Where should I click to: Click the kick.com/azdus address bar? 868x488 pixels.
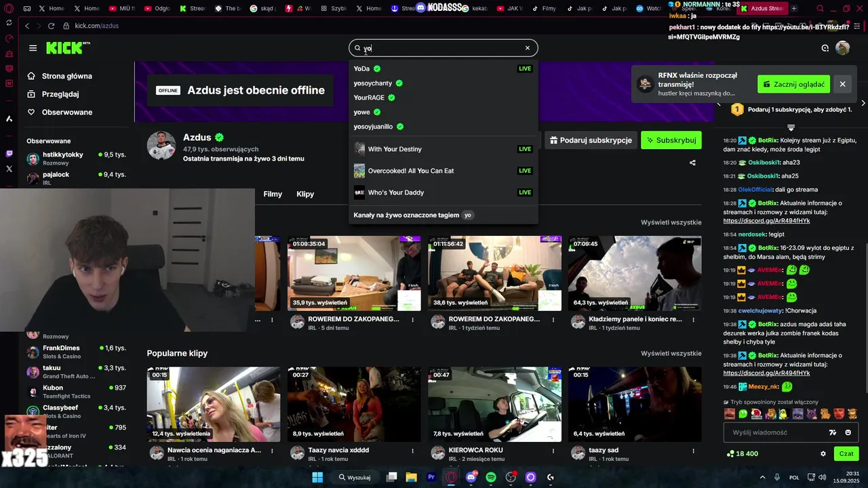tap(96, 26)
